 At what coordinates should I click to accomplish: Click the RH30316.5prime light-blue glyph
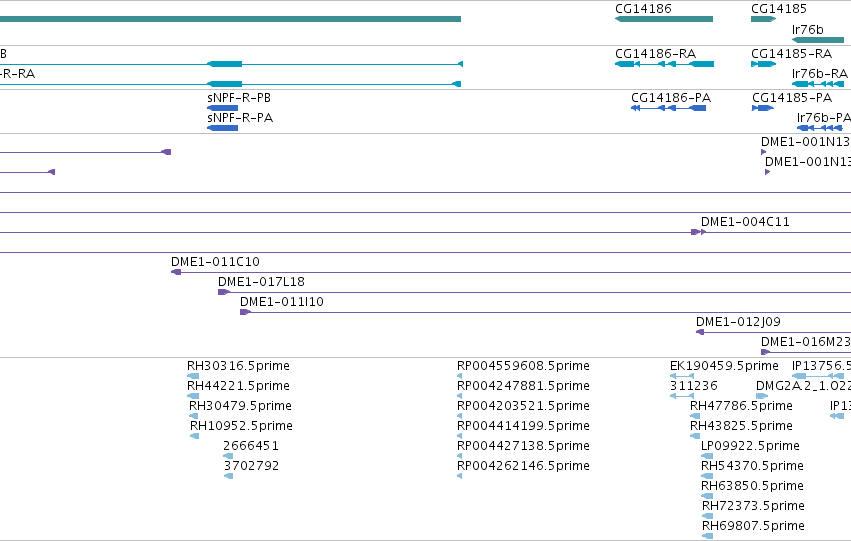pyautogui.click(x=193, y=376)
